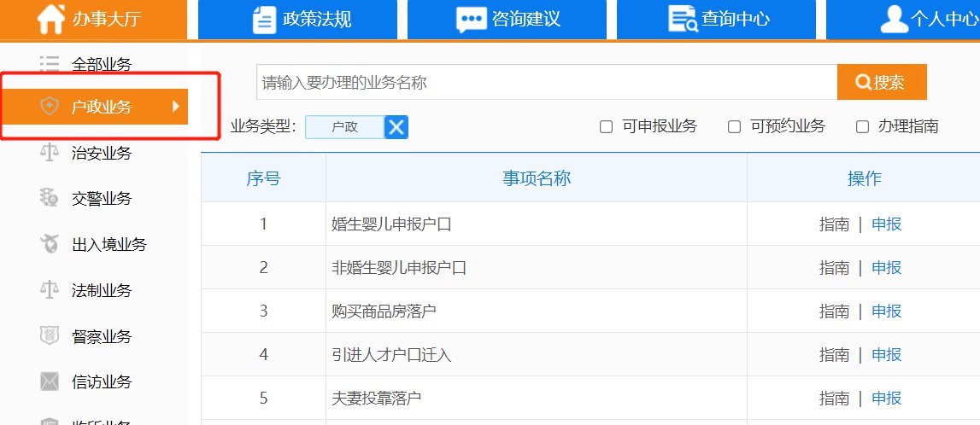Click 申报 for 婚生婴儿申报户口
This screenshot has width=980, height=425.
pyautogui.click(x=887, y=224)
